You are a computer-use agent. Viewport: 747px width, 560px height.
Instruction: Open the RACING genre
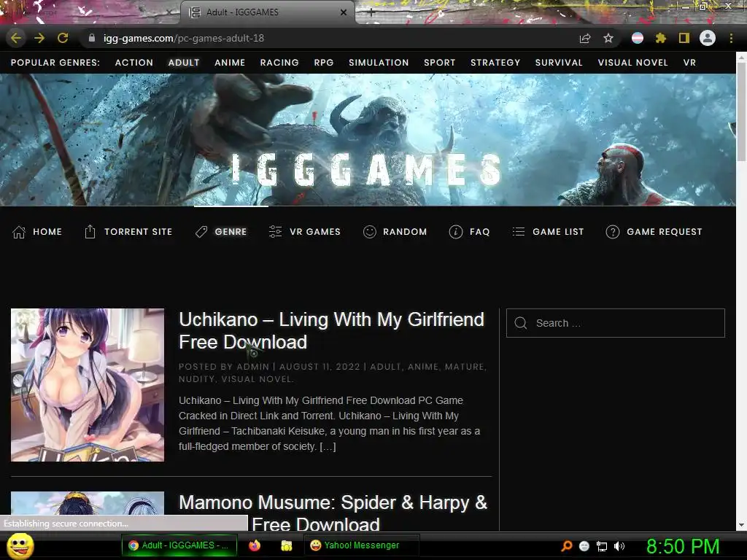279,63
